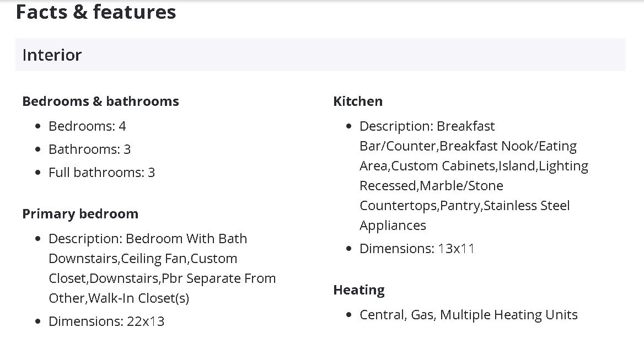Select the Bathrooms: 3 list item
The image size is (644, 343).
(89, 149)
